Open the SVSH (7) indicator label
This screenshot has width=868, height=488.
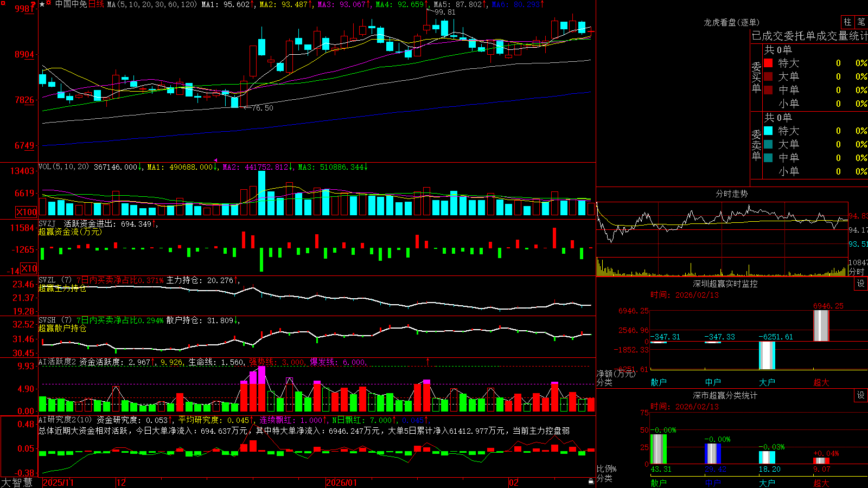tap(55, 320)
